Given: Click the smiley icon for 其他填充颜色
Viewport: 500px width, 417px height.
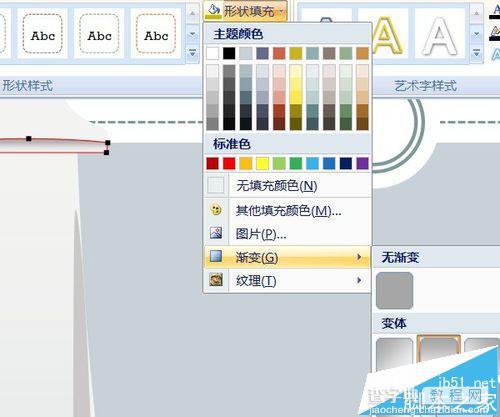Looking at the screenshot, I should [216, 210].
